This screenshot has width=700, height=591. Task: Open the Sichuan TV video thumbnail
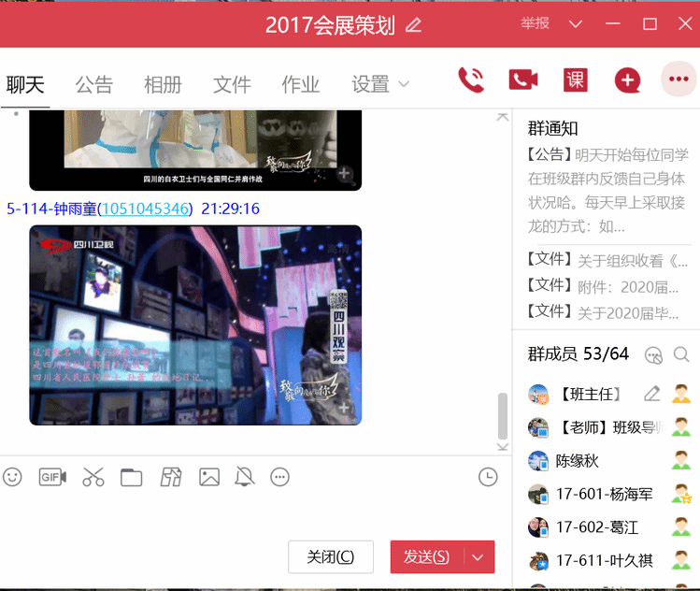click(195, 324)
